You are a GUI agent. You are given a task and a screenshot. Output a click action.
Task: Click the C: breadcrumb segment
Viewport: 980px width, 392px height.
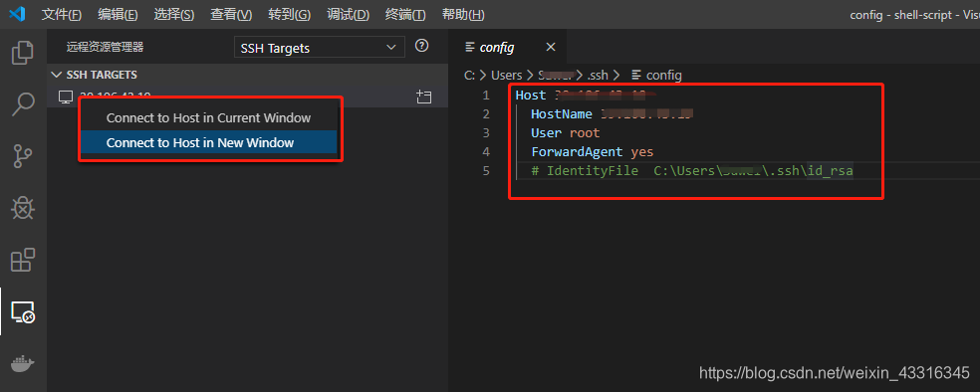coord(469,75)
